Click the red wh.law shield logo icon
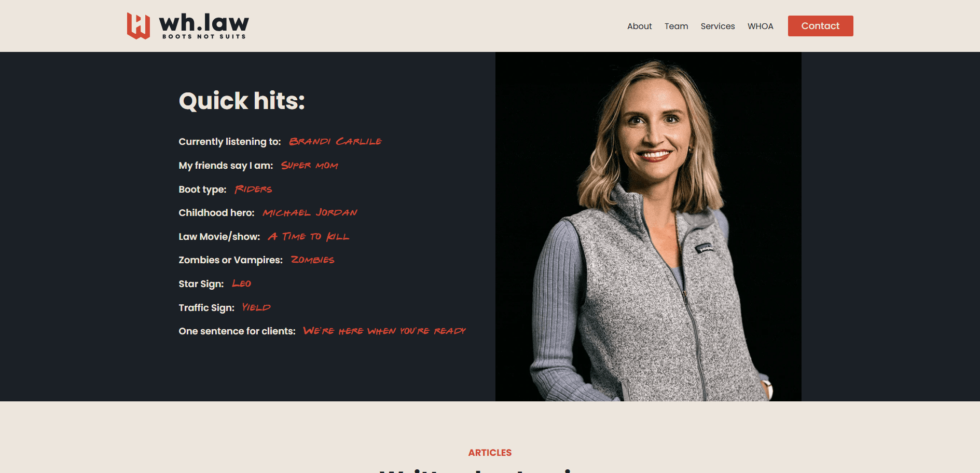This screenshot has height=473, width=980. (x=139, y=26)
